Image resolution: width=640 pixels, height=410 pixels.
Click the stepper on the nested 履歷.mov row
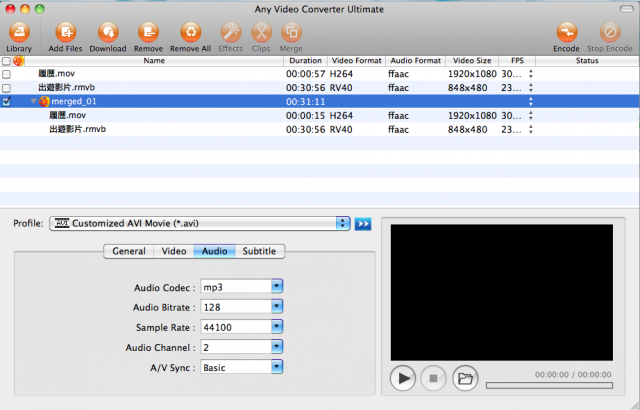pyautogui.click(x=531, y=115)
